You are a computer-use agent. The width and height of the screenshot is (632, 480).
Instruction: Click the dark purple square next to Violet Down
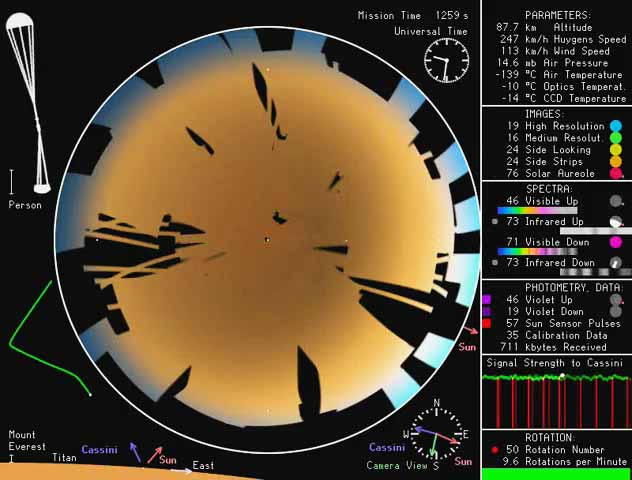pyautogui.click(x=486, y=312)
